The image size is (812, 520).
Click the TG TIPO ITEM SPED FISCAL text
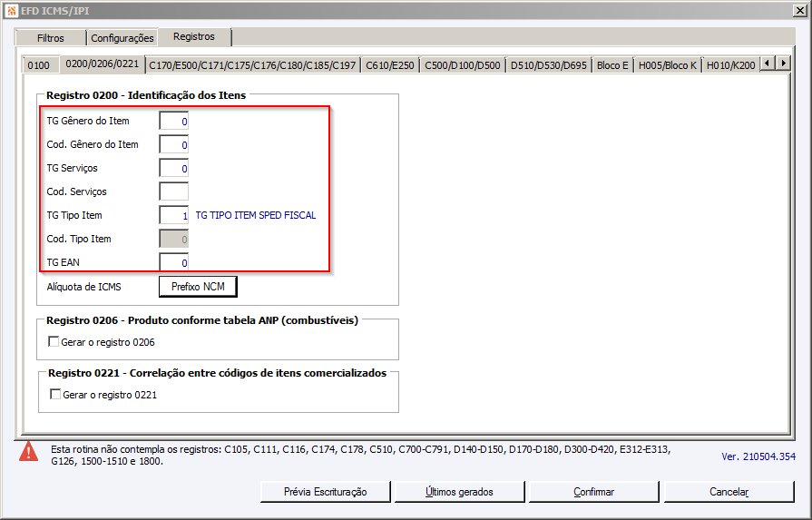point(255,215)
